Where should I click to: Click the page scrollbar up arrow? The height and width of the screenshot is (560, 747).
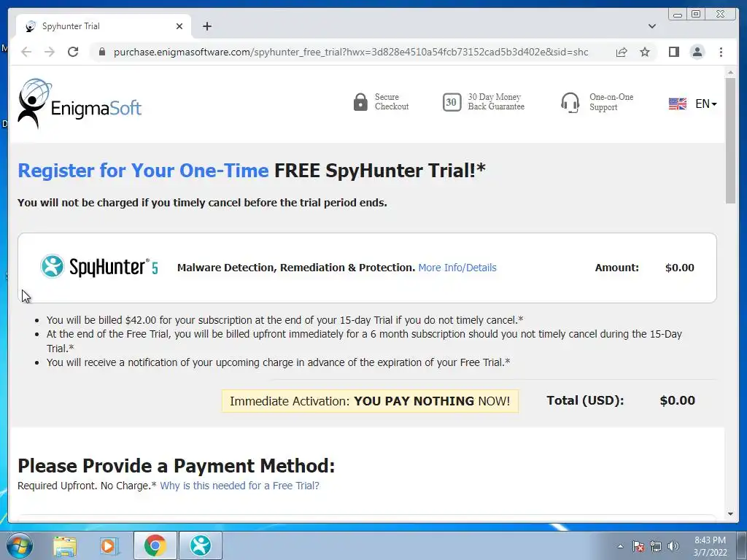(x=730, y=72)
